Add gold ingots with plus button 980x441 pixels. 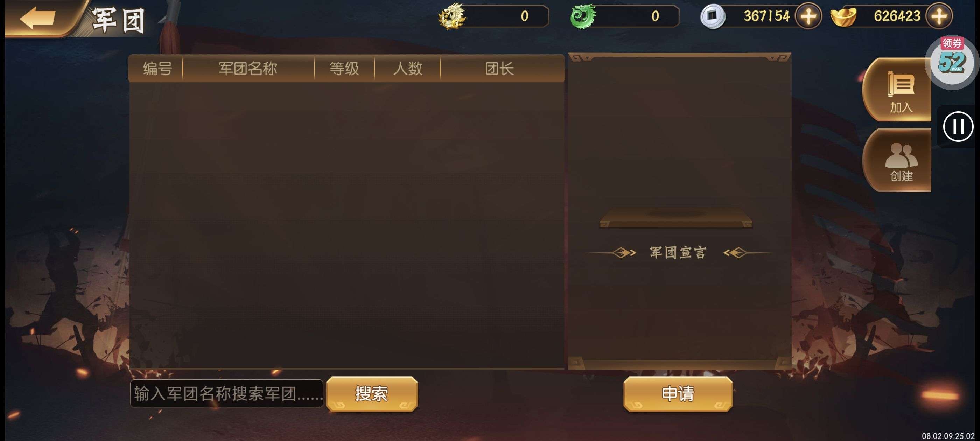[939, 16]
